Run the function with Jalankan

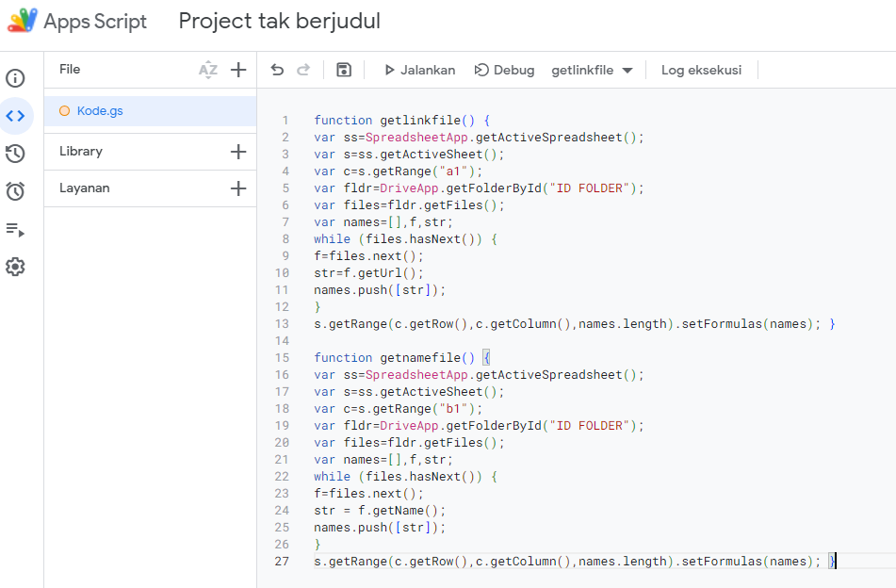click(420, 70)
